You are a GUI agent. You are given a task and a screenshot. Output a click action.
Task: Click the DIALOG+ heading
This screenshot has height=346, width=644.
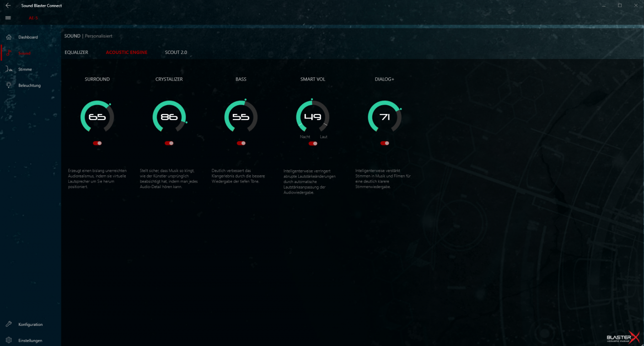[x=385, y=79]
